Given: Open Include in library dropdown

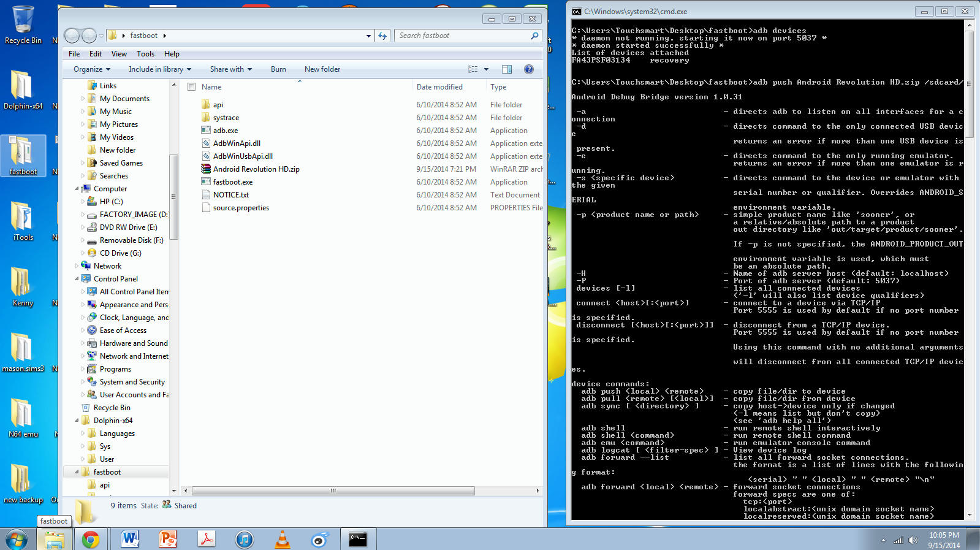Looking at the screenshot, I should point(160,69).
